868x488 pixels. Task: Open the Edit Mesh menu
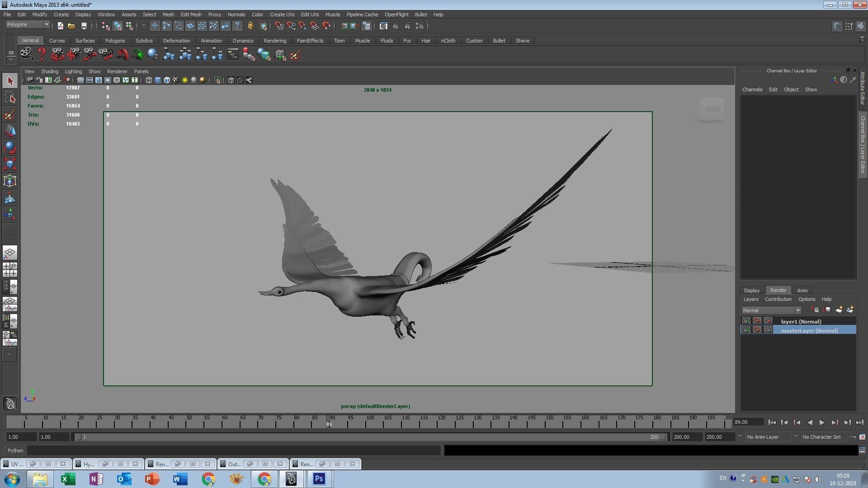pyautogui.click(x=191, y=14)
